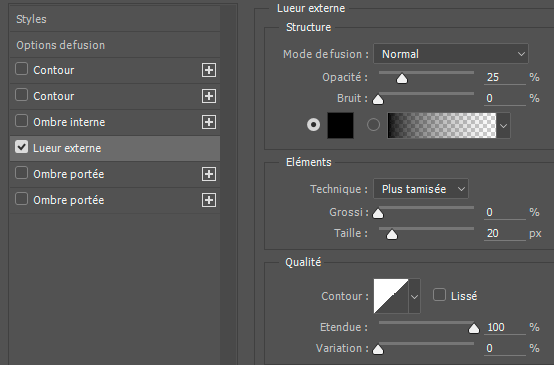
Task: Click plus icon on second Contour row
Action: point(209,96)
